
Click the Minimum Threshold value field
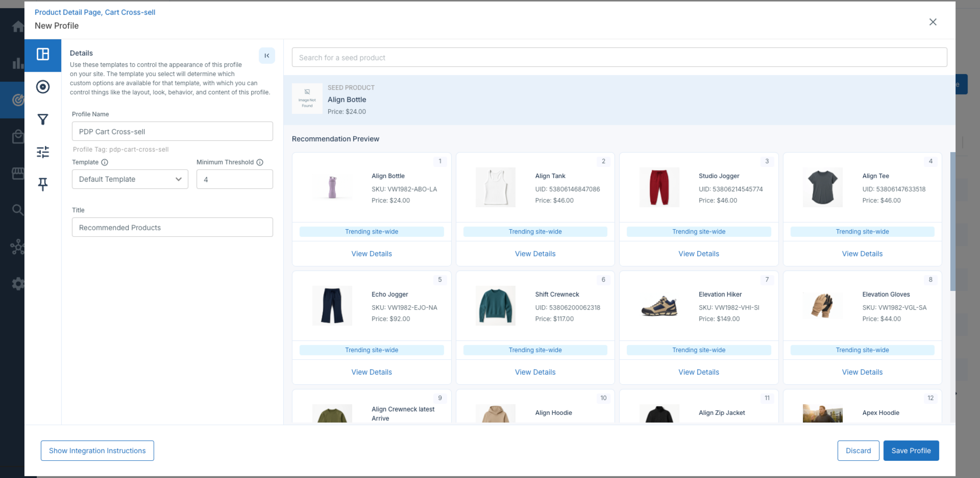pyautogui.click(x=234, y=179)
